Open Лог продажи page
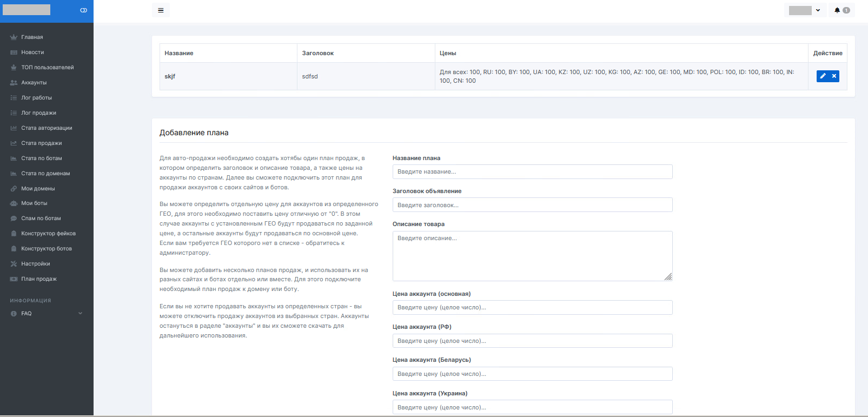 click(38, 113)
